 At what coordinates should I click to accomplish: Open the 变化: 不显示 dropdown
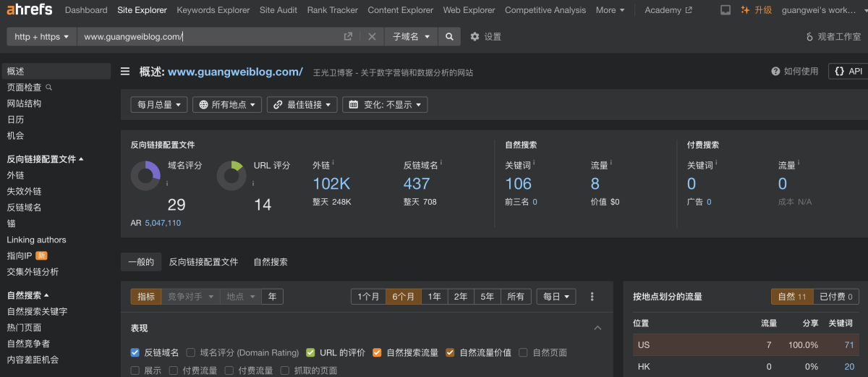pyautogui.click(x=385, y=104)
